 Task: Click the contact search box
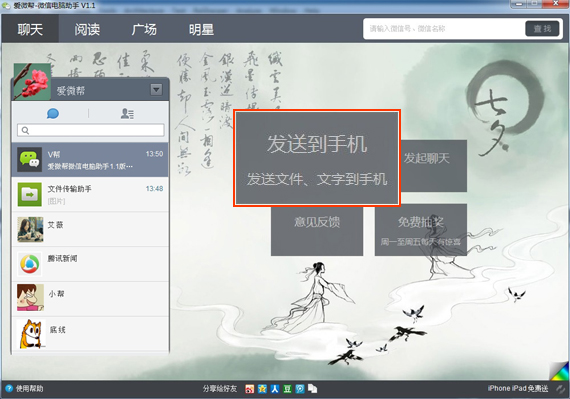[91, 130]
